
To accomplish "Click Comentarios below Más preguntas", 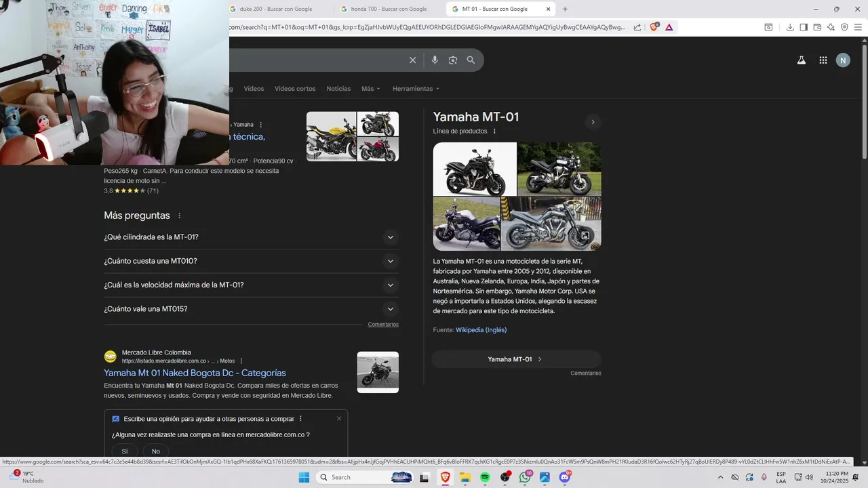I will coord(383,325).
